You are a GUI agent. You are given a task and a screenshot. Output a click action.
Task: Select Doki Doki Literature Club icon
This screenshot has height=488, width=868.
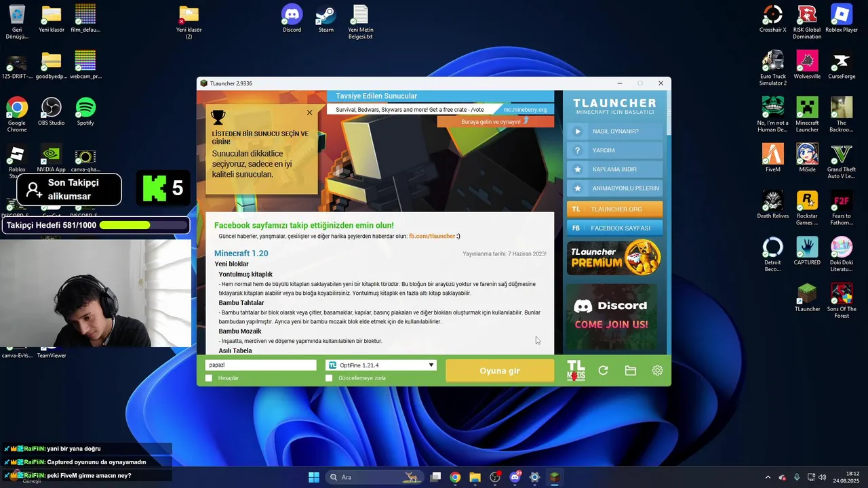[842, 254]
